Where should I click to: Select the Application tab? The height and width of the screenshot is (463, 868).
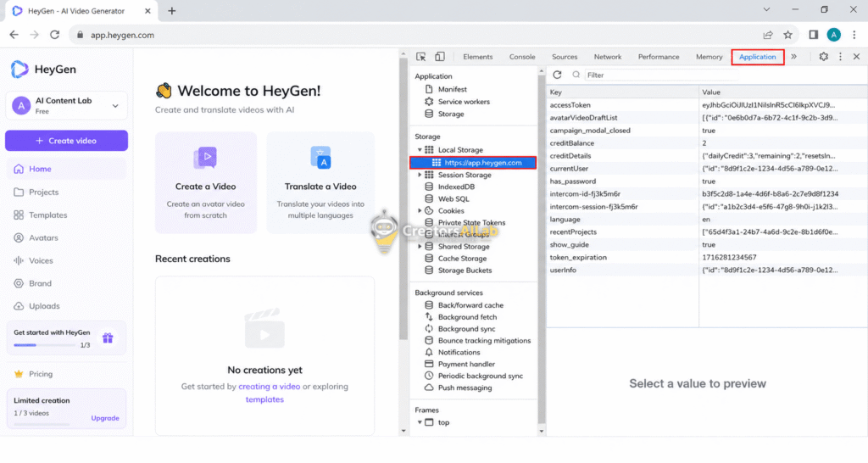tap(757, 57)
